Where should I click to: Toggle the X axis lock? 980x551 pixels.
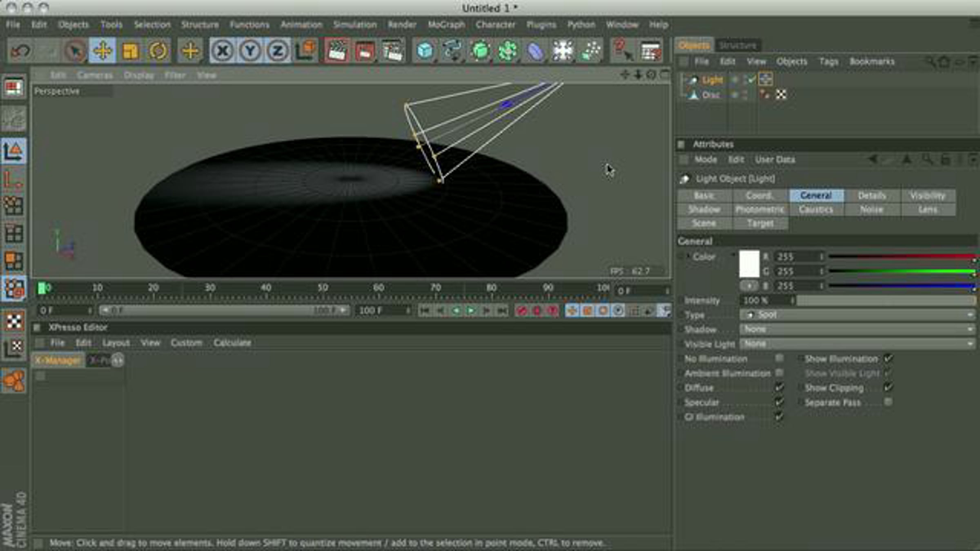tap(223, 51)
